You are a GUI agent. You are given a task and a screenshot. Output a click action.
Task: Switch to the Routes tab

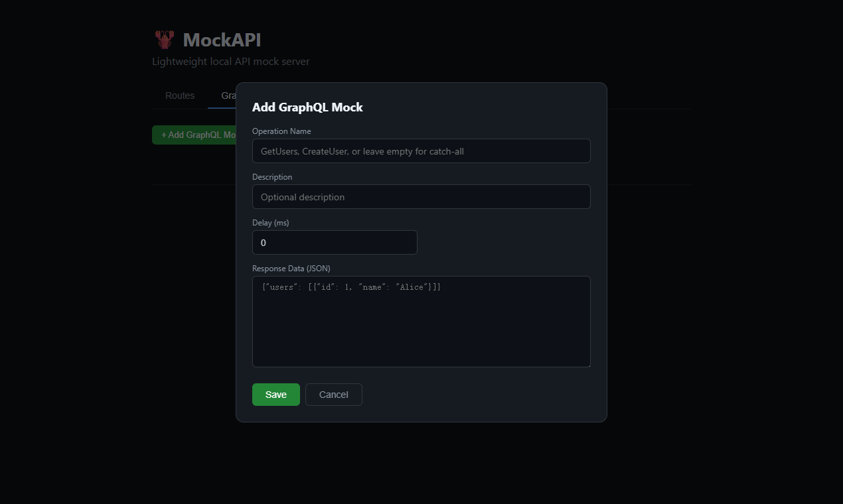pyautogui.click(x=179, y=95)
